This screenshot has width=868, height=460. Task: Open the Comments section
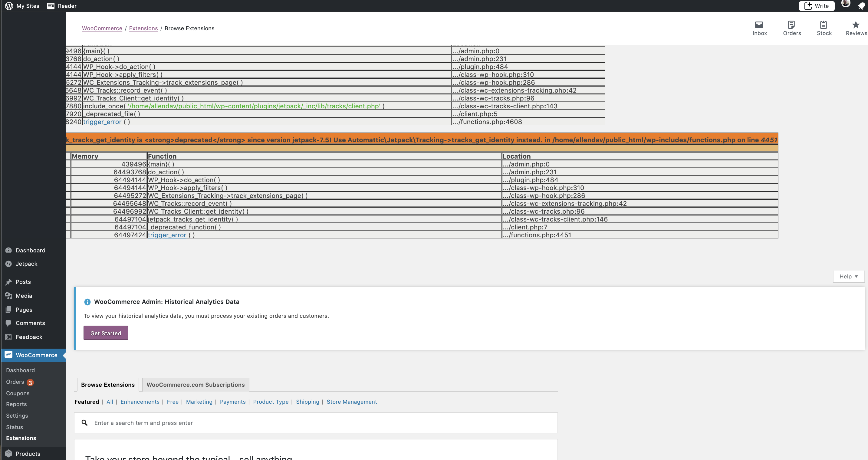pos(30,323)
